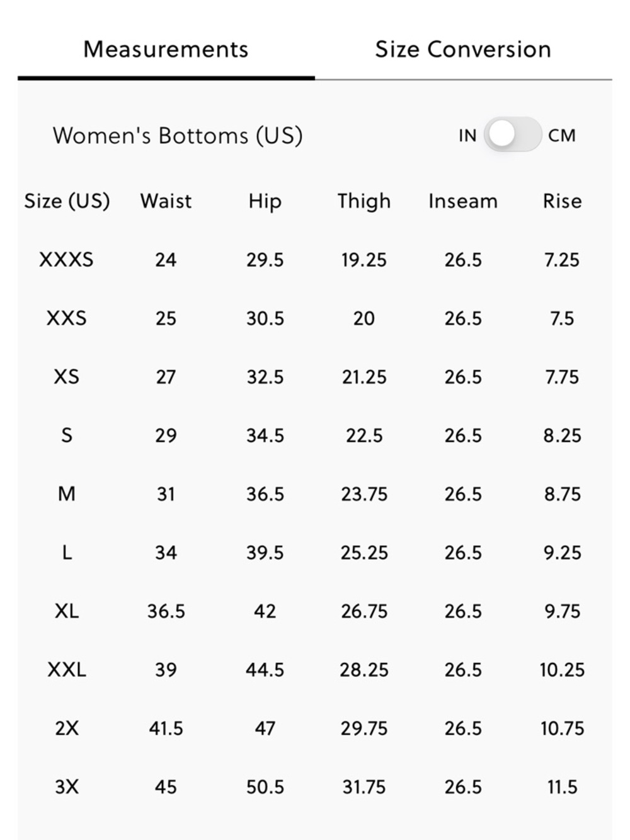The image size is (630, 840).
Task: Click the Waist column header
Action: 166,201
